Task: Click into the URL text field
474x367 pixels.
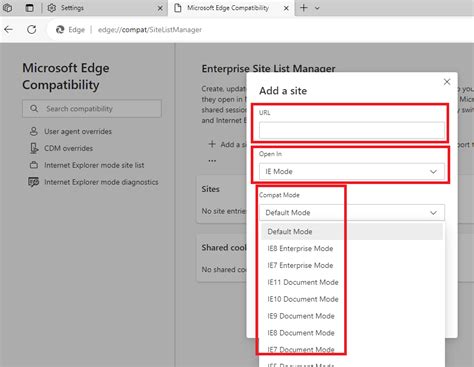Action: point(352,130)
